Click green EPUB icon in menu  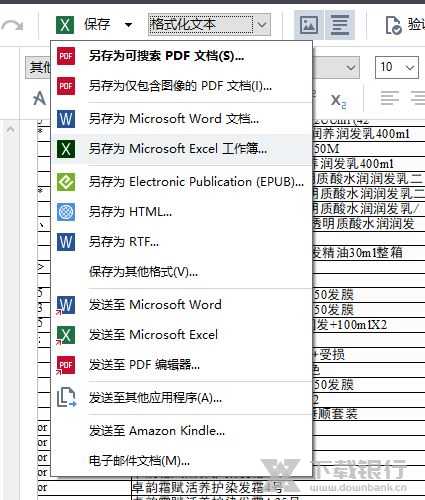point(66,182)
